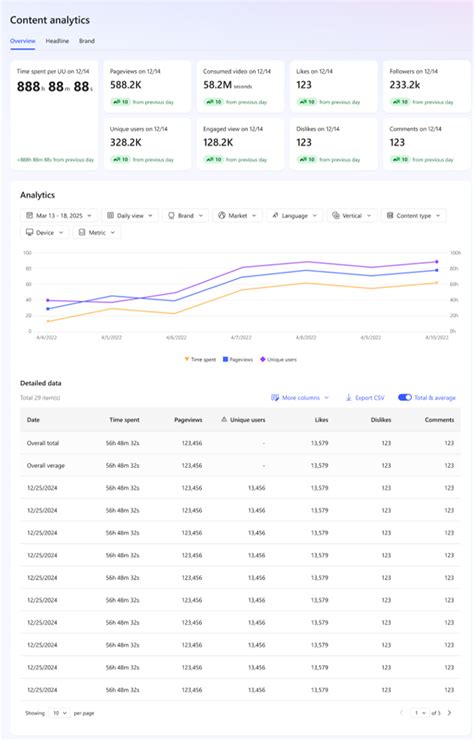The image size is (474, 741).
Task: Click the Language translate icon
Action: coord(275,215)
